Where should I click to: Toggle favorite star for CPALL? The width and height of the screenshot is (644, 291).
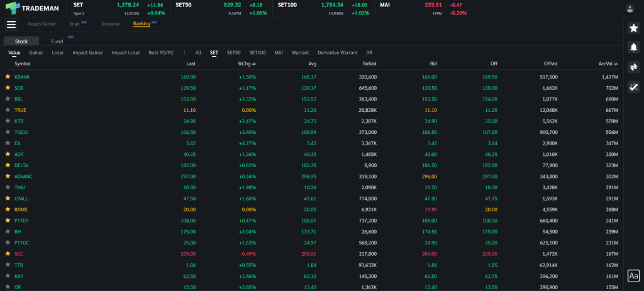click(x=8, y=199)
